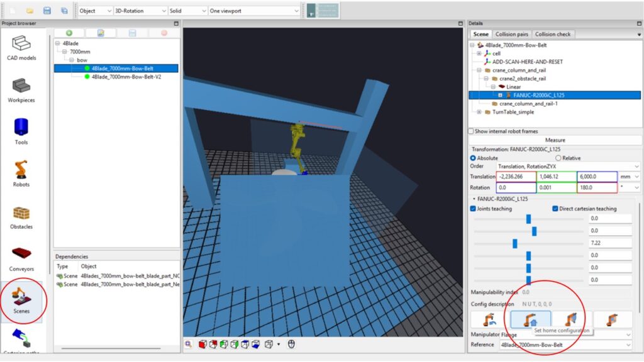The image size is (644, 362).
Task: Click the Set home configuration robot button
Action: (530, 319)
